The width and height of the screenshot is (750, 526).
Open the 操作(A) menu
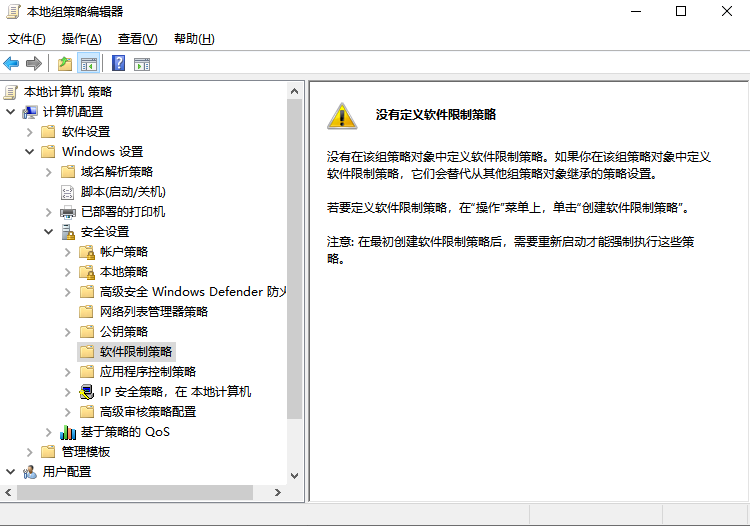81,39
